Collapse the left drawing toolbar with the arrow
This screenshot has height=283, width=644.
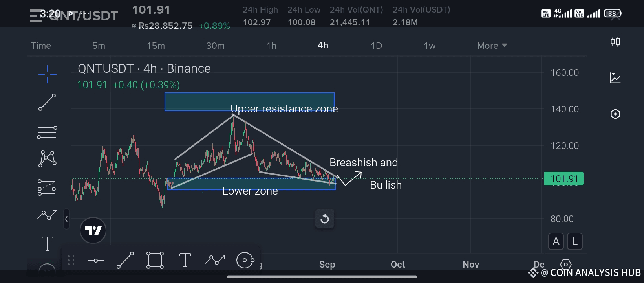pyautogui.click(x=66, y=219)
